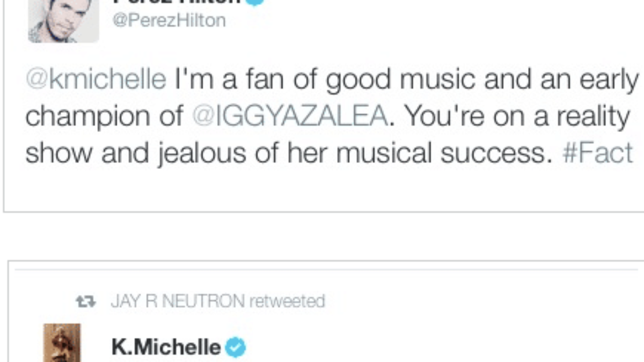Open the @IGGYAZALEA mention link
This screenshot has height=362, width=644.
(x=289, y=116)
